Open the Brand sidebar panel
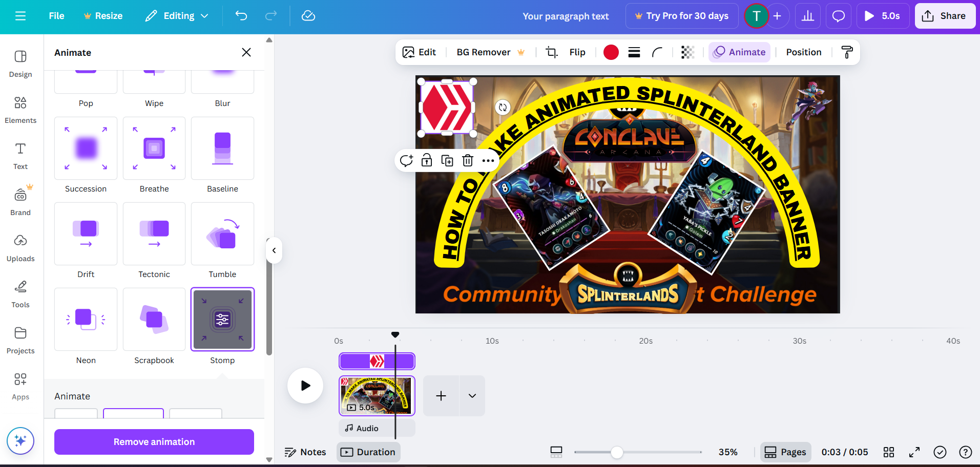This screenshot has width=980, height=467. [20, 202]
